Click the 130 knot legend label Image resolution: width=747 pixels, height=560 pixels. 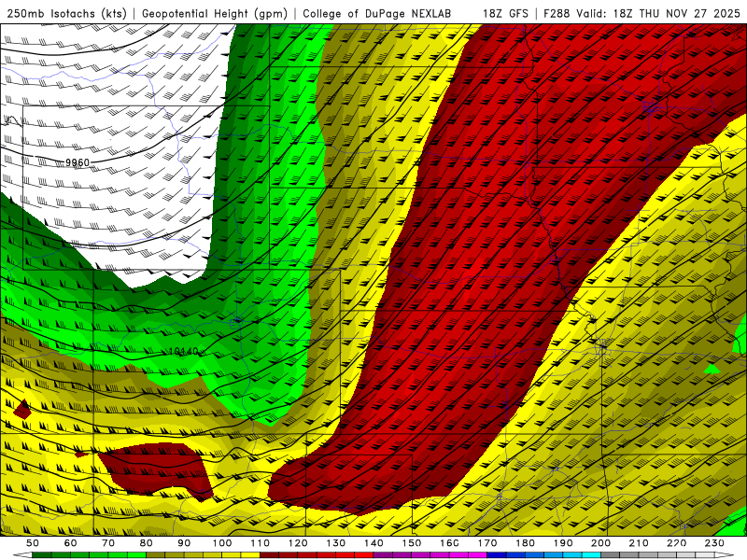point(336,543)
